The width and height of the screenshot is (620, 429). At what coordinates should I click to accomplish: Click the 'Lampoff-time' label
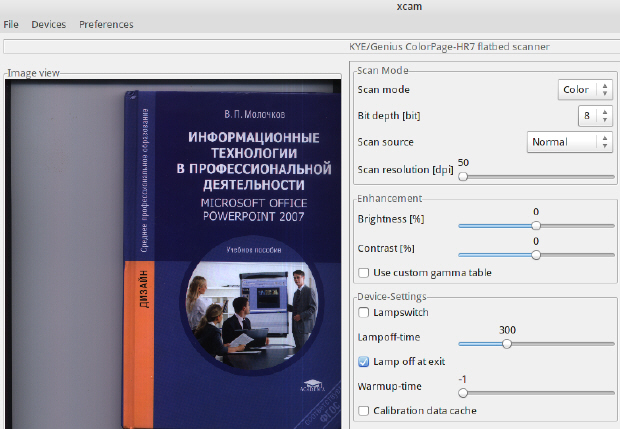389,337
